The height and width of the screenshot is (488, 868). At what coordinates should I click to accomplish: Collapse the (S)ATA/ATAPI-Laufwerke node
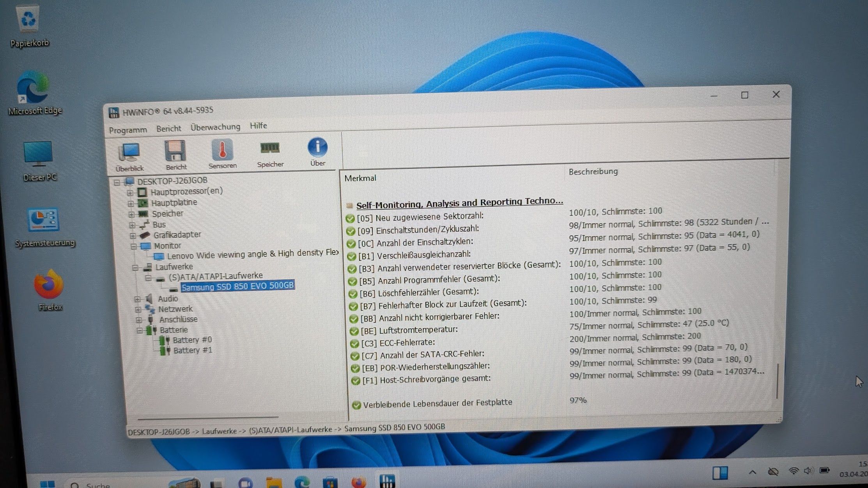coord(148,278)
